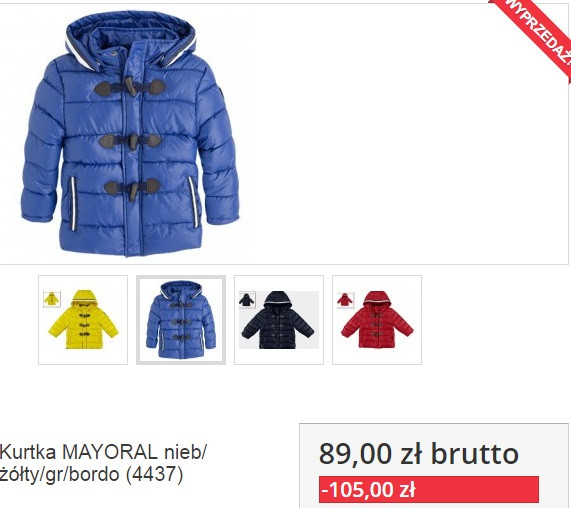The image size is (571, 508).
Task: Click the left striped pocket of blue jacket
Action: coord(73,204)
